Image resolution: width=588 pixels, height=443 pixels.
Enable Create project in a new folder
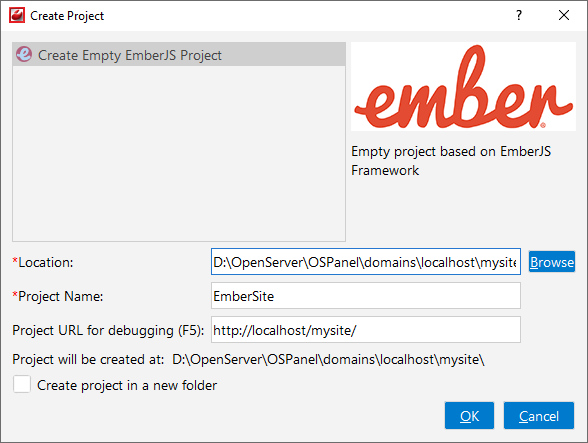22,384
